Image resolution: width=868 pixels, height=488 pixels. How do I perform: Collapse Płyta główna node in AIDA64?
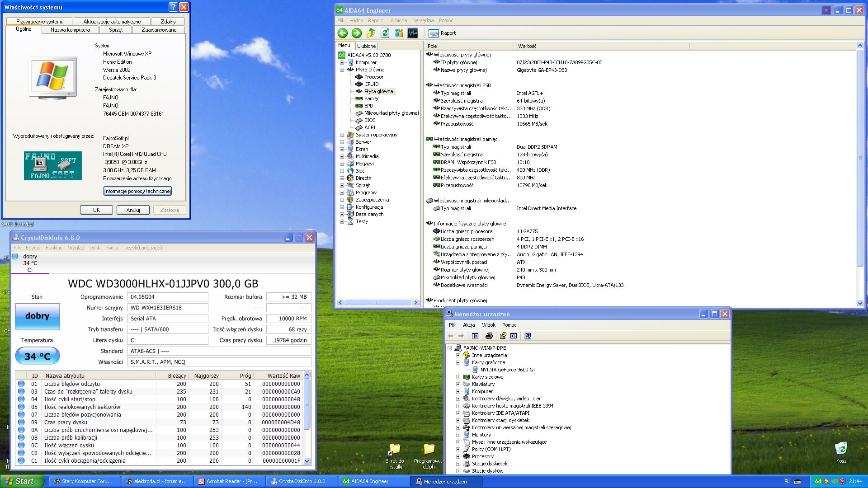pyautogui.click(x=342, y=70)
